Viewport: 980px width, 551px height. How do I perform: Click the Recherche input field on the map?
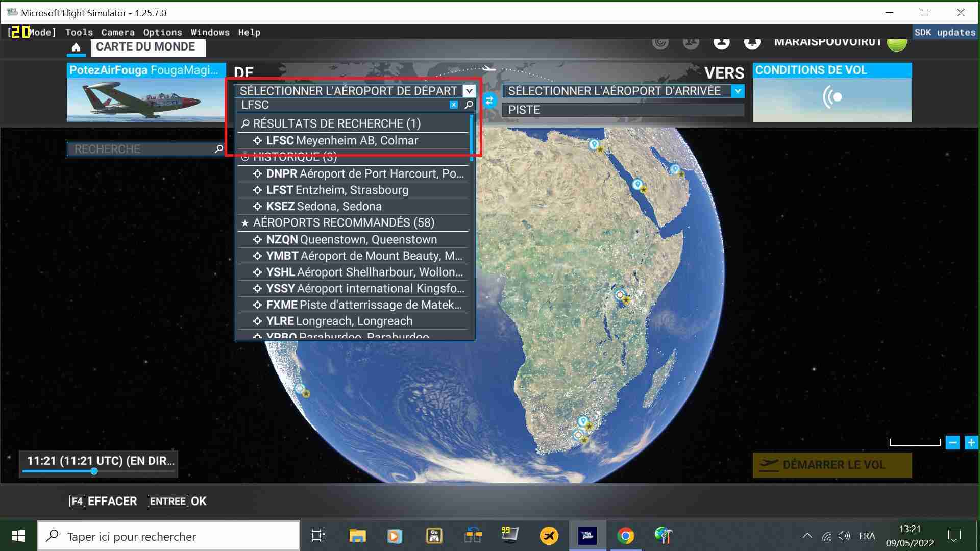pos(140,149)
